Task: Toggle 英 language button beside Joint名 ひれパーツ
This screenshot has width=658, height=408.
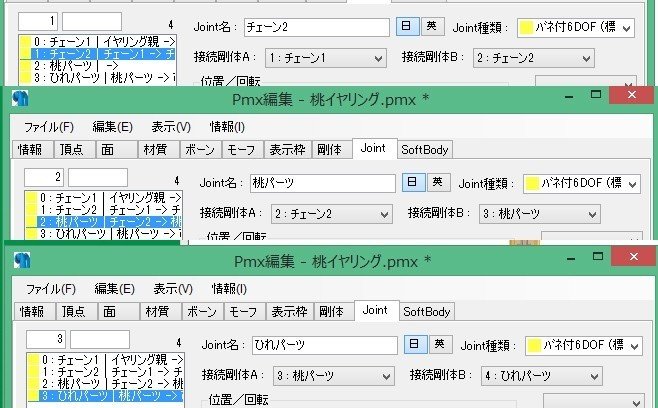Action: (440, 345)
